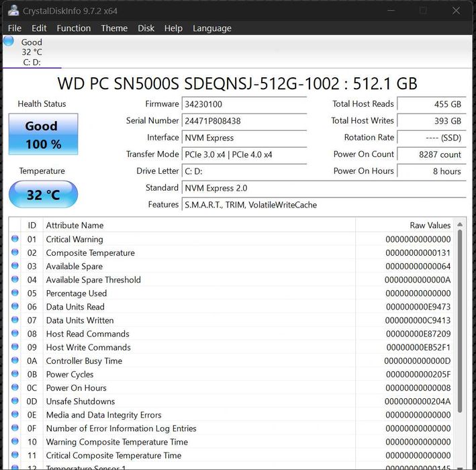
Task: Click Rotation Rate value ---- (SSD)
Action: (x=432, y=138)
